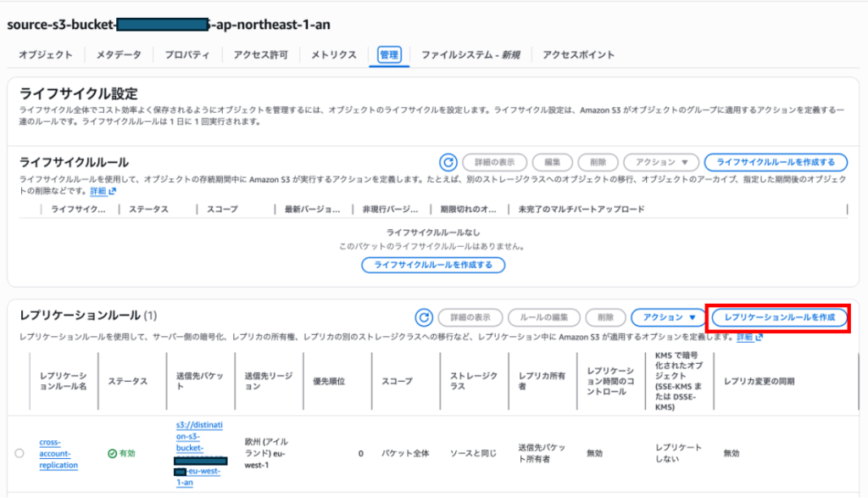This screenshot has width=868, height=498.
Task: Click 送信先リージョン column header
Action: [269, 381]
